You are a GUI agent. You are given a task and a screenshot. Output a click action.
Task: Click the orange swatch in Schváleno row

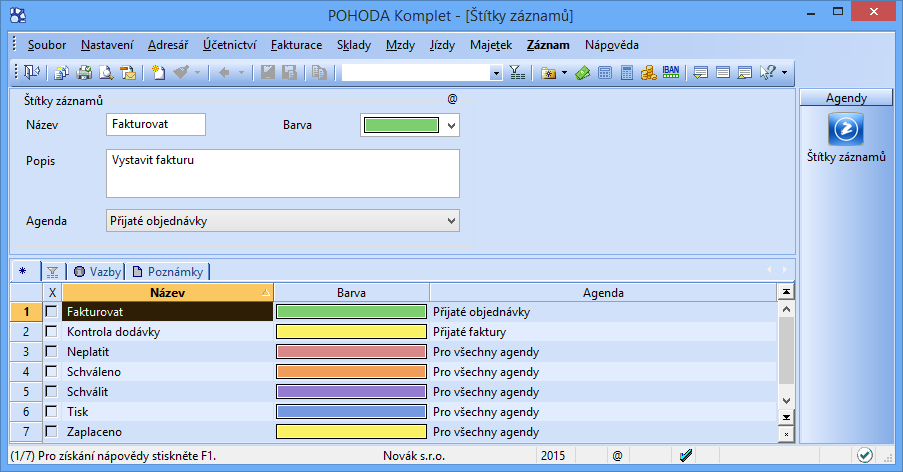(351, 371)
